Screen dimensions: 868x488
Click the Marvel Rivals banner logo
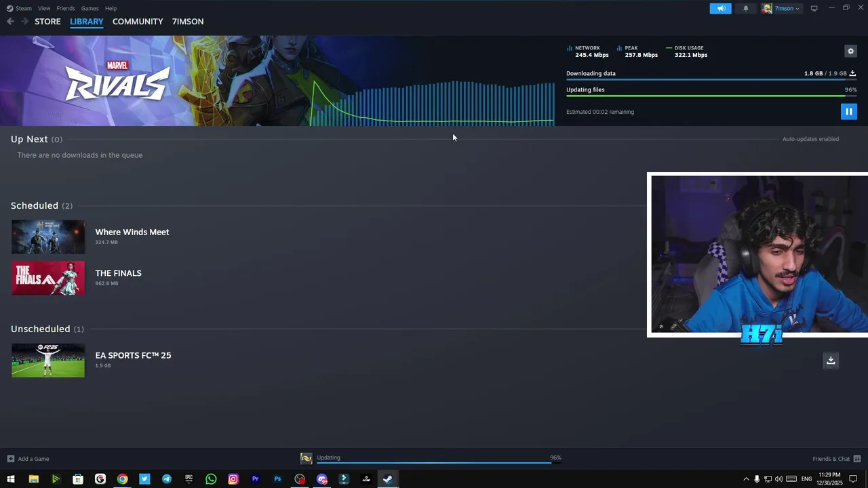(x=117, y=81)
